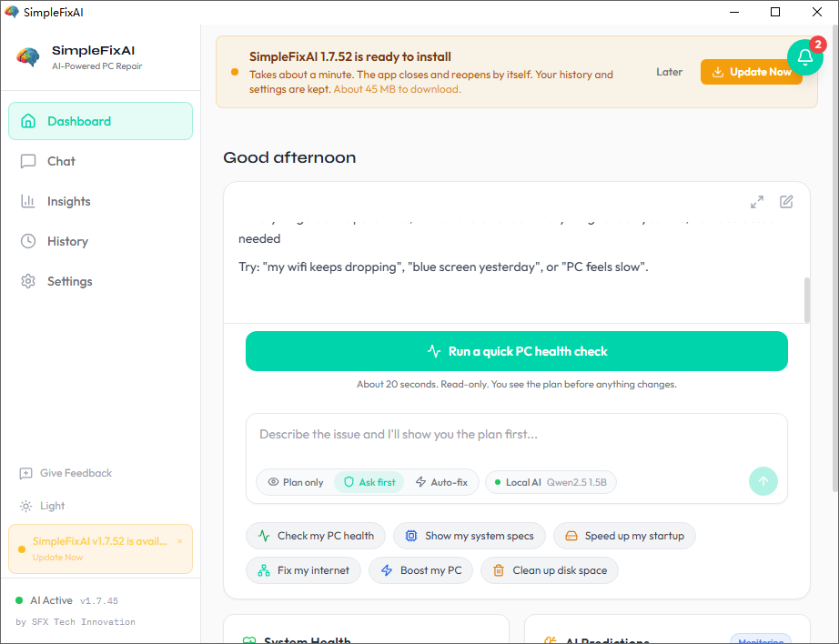839x644 pixels.
Task: Select Ask first mode
Action: pos(369,482)
